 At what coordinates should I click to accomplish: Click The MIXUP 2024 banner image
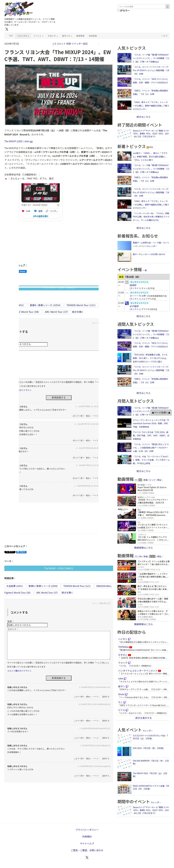tap(59, 95)
